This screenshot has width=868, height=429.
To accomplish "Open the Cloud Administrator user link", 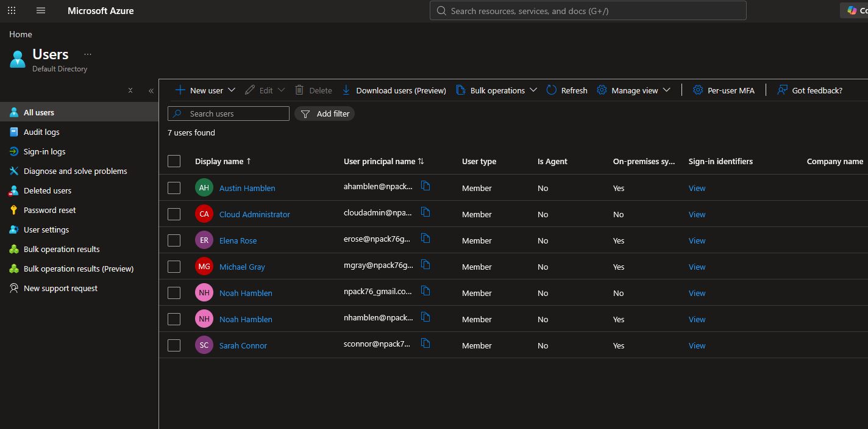I will click(255, 214).
